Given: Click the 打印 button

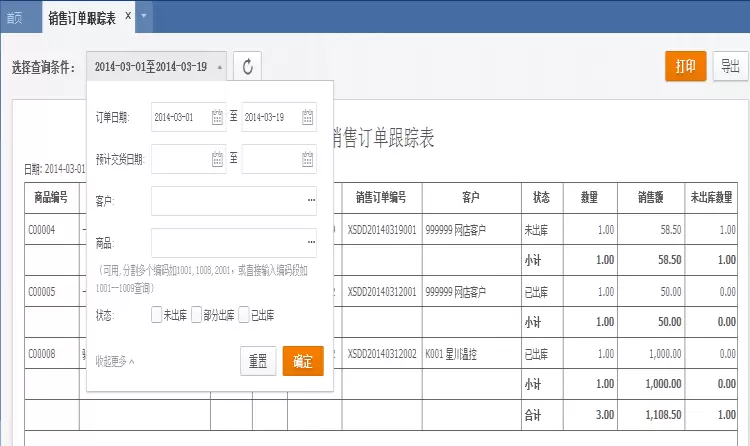Looking at the screenshot, I should pyautogui.click(x=685, y=66).
